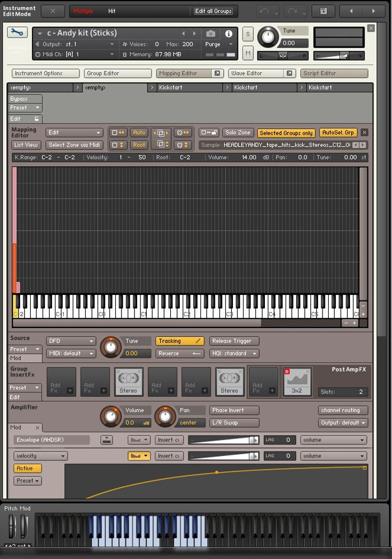392x559 pixels.
Task: Open the Script Editor
Action: click(334, 73)
